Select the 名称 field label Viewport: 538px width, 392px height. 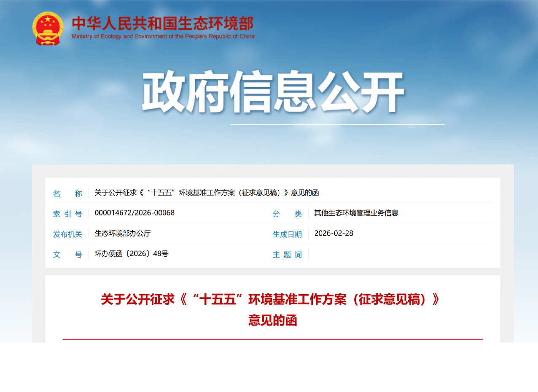coord(67,193)
